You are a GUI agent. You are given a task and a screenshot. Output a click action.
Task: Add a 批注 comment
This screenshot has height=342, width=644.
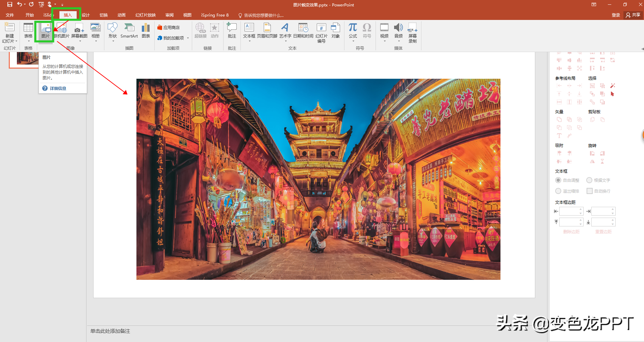pos(232,30)
